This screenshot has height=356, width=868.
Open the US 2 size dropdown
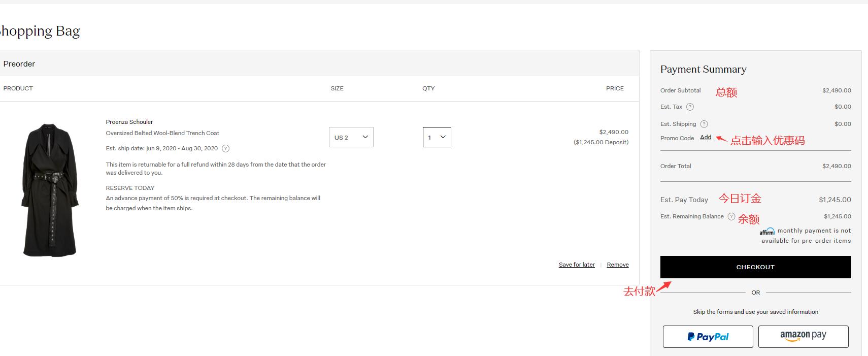click(x=351, y=137)
